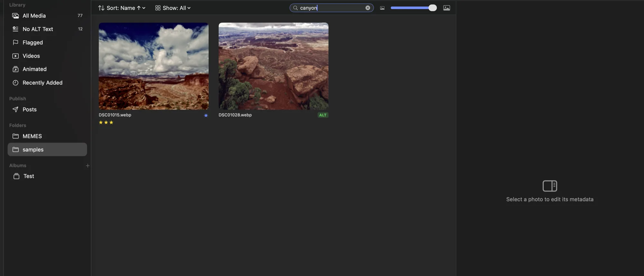Click the Flagged flag icon
Image resolution: width=644 pixels, height=276 pixels.
(15, 43)
